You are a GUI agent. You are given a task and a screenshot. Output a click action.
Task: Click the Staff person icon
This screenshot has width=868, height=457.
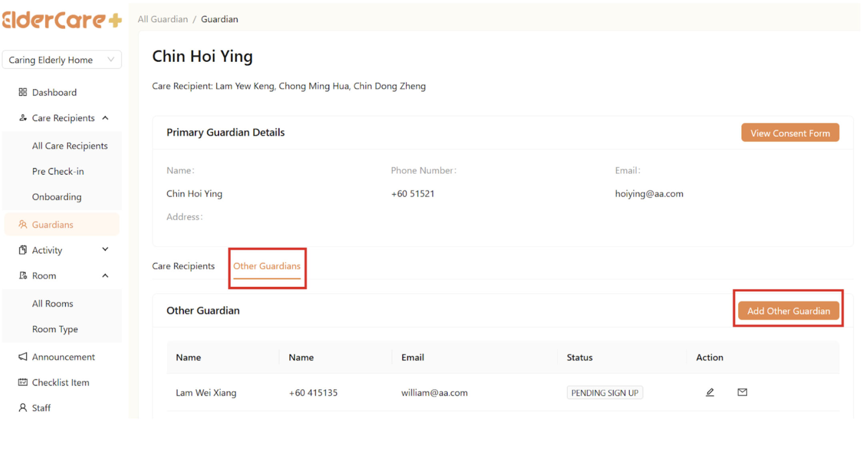point(23,408)
